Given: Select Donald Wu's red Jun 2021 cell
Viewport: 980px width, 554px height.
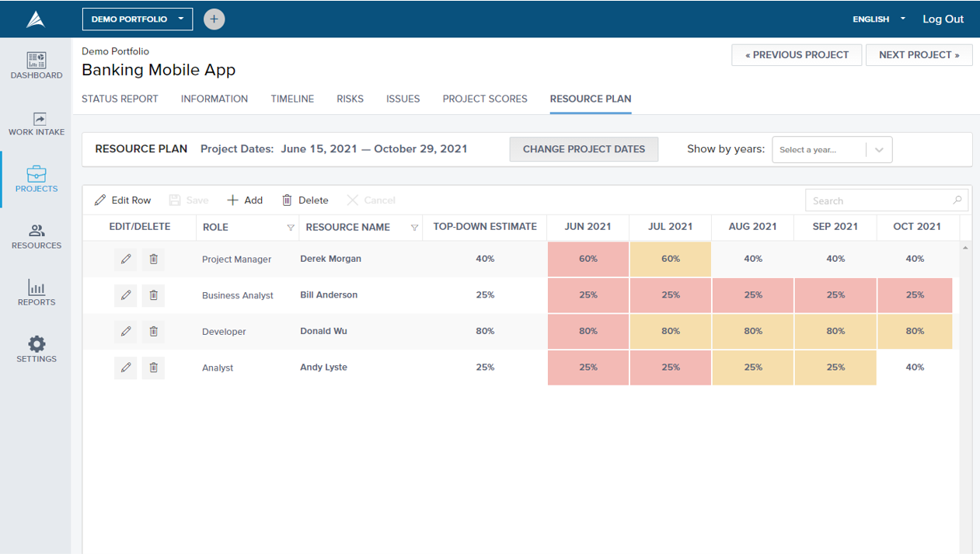Looking at the screenshot, I should [x=588, y=331].
